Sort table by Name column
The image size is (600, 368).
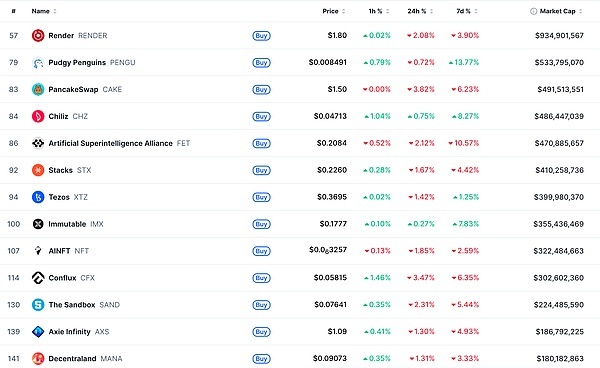point(44,11)
